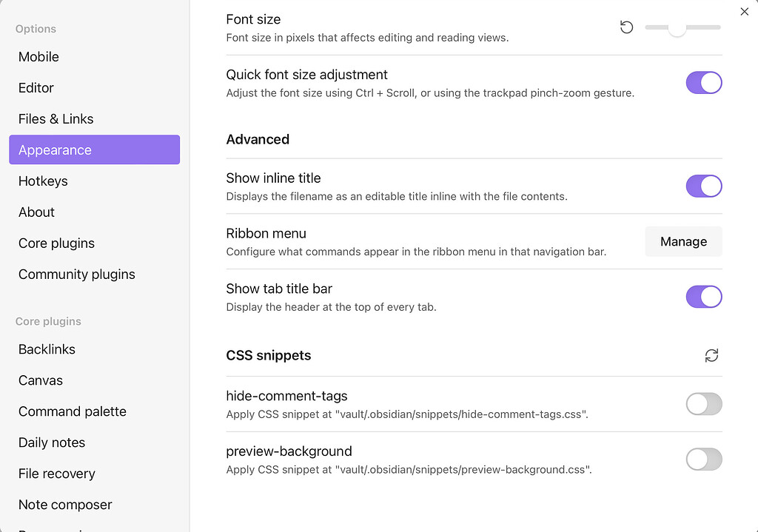Click Manage for Ribbon menu
Image resolution: width=758 pixels, height=532 pixels.
(683, 242)
